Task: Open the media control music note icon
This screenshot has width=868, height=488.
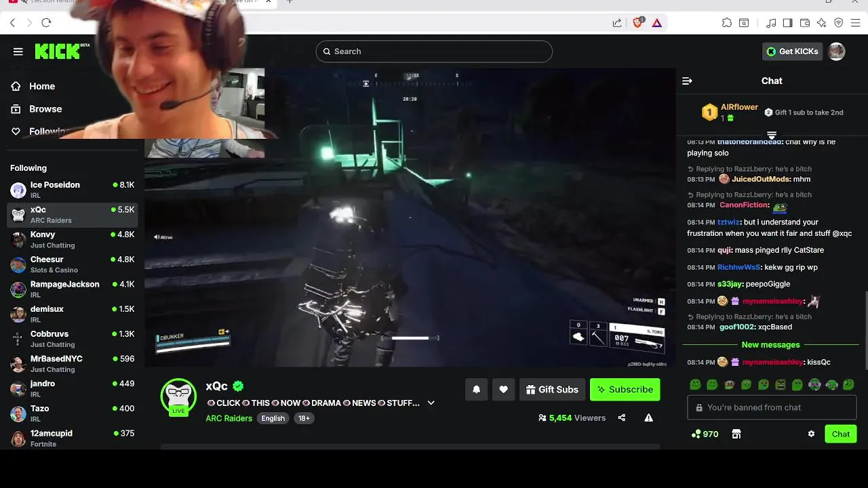Action: pyautogui.click(x=771, y=23)
